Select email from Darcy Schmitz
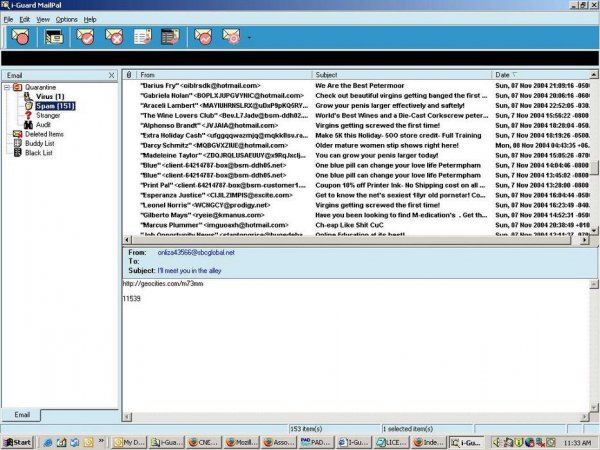 tap(357, 145)
